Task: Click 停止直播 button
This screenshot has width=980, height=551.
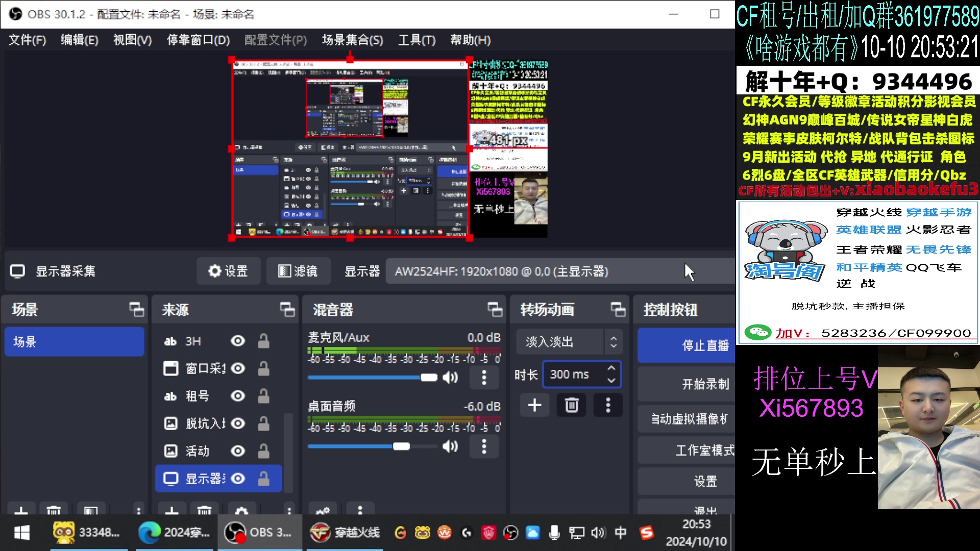Action: click(686, 345)
